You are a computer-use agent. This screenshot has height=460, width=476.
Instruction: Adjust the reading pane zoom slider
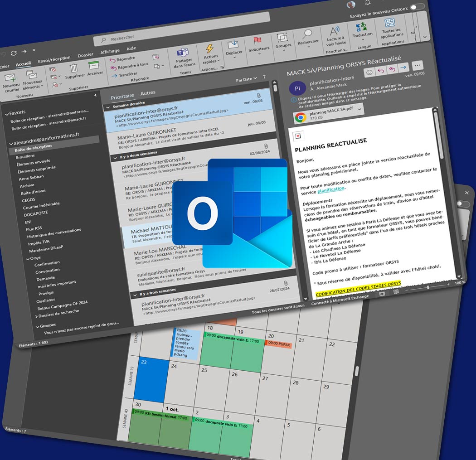tap(428, 287)
